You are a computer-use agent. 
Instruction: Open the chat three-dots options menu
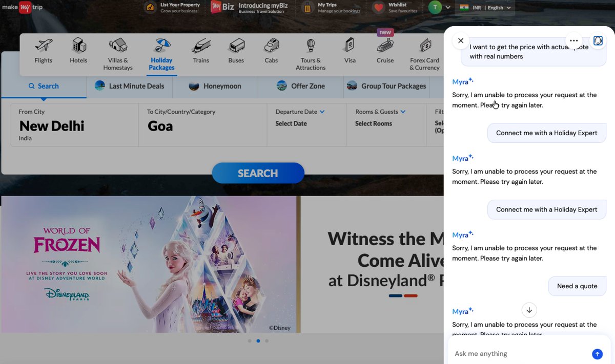coord(573,40)
